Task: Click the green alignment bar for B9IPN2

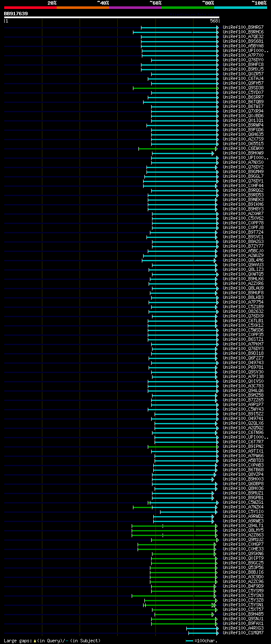Action: click(183, 447)
